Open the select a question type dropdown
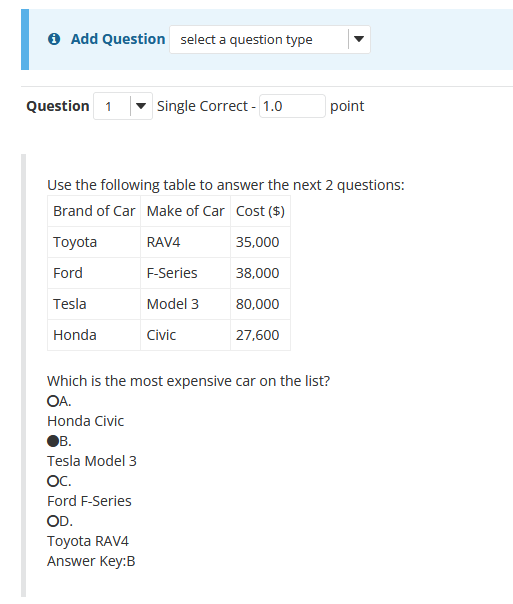Viewport: 513px width, 604px height. pyautogui.click(x=270, y=39)
